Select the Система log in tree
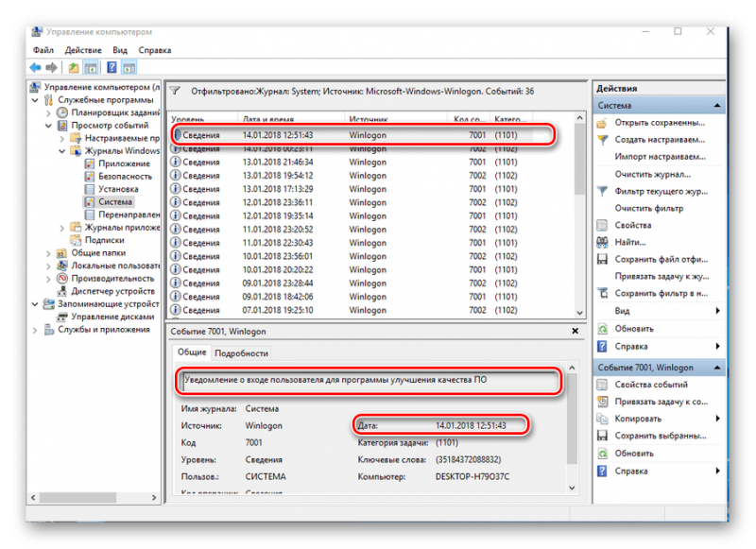 point(115,202)
